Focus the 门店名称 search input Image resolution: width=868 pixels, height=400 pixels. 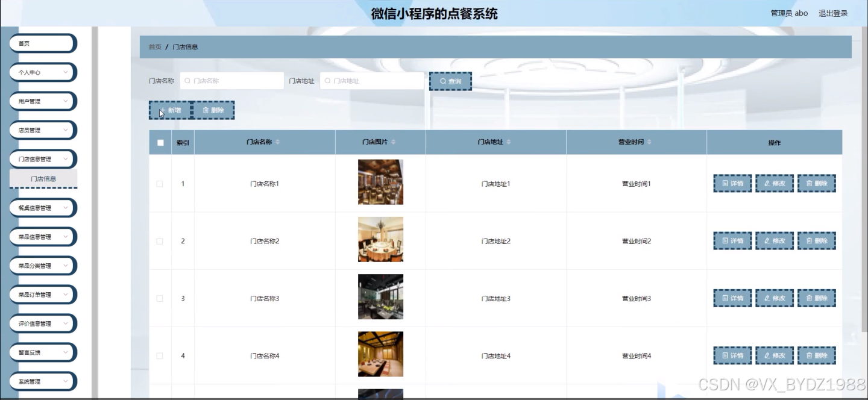[x=231, y=81]
